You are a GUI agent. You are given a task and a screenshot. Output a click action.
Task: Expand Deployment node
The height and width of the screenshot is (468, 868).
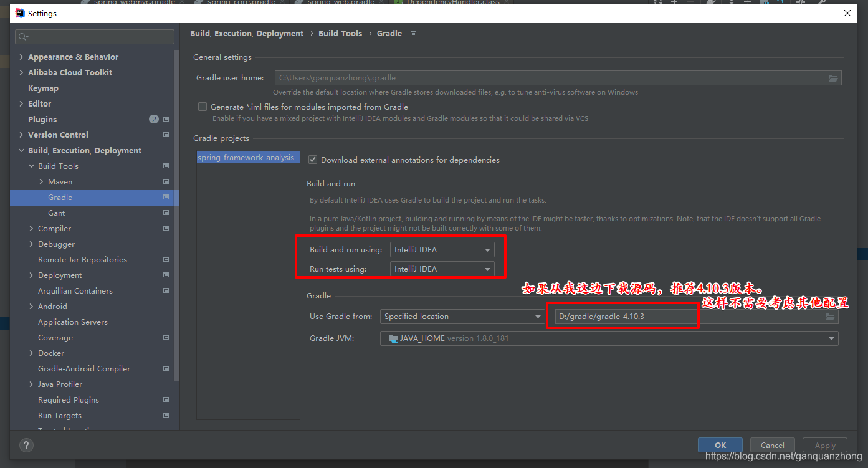pos(32,275)
